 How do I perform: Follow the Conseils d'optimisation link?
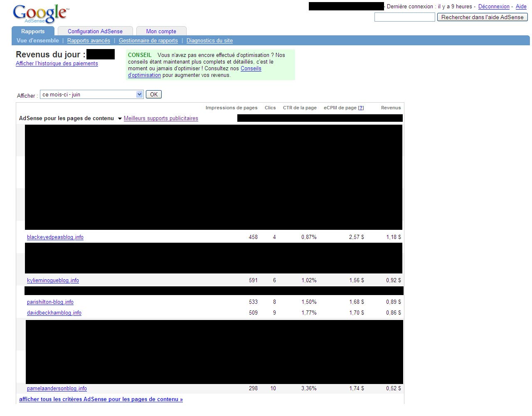251,69
